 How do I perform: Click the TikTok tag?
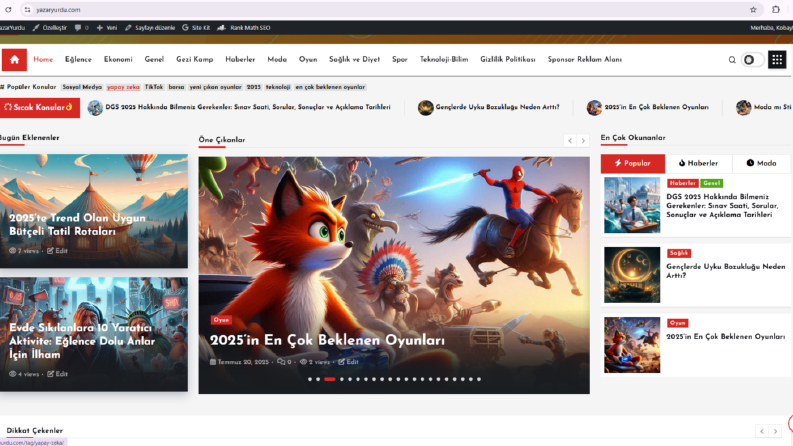(154, 87)
